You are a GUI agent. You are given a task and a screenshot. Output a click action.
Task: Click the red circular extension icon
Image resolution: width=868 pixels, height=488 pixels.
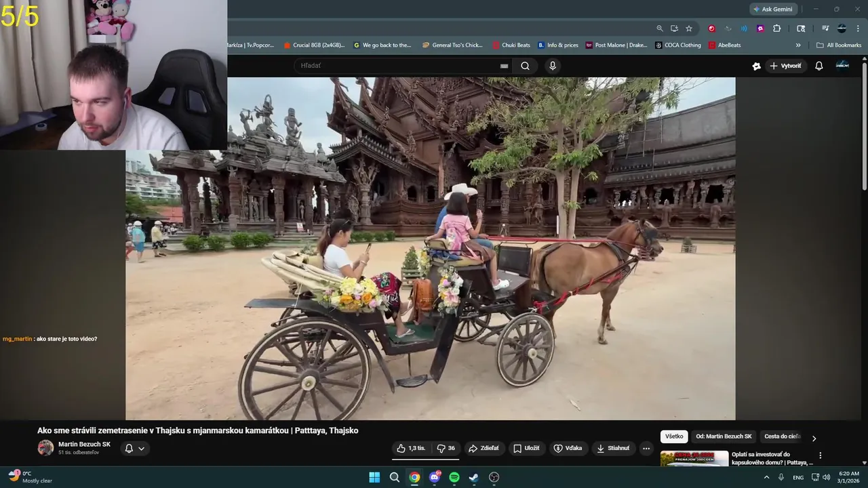(711, 28)
